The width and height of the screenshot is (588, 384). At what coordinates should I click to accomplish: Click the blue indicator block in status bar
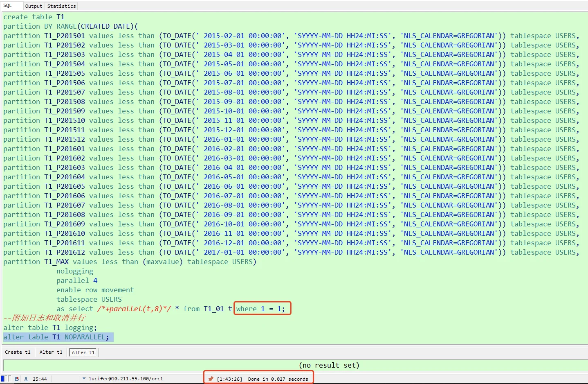coord(2,379)
